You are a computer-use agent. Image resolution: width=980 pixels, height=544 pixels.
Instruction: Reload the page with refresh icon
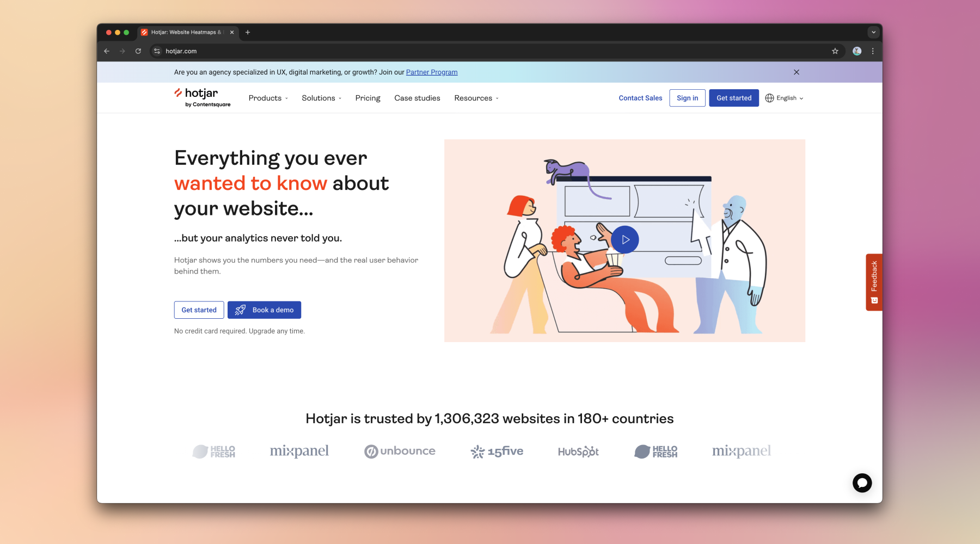[x=138, y=51]
